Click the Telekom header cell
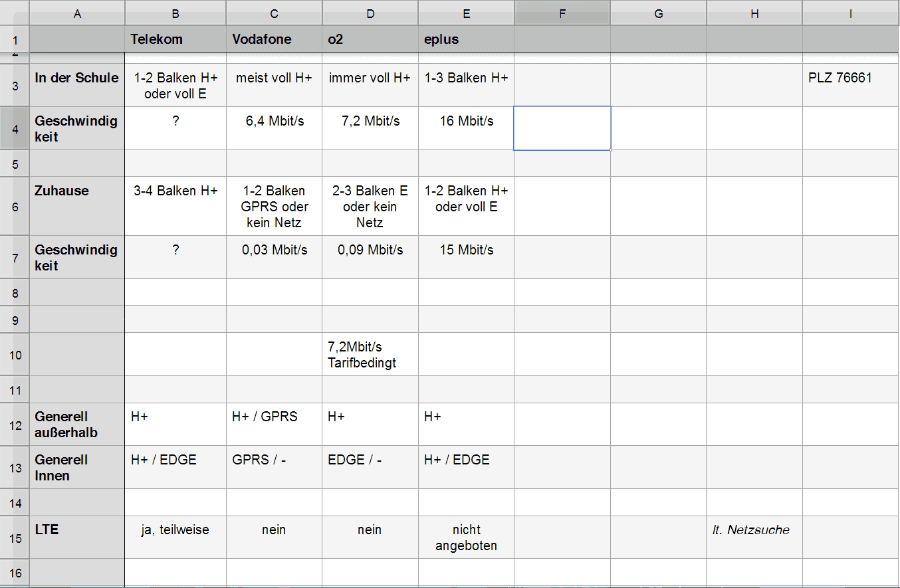The width and height of the screenshot is (900, 588). pos(175,39)
